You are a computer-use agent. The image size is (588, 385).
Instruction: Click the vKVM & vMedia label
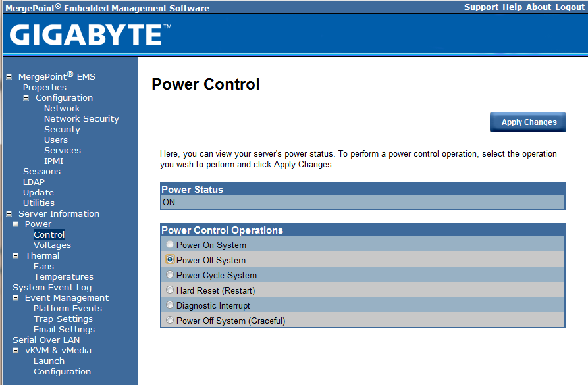tap(58, 351)
